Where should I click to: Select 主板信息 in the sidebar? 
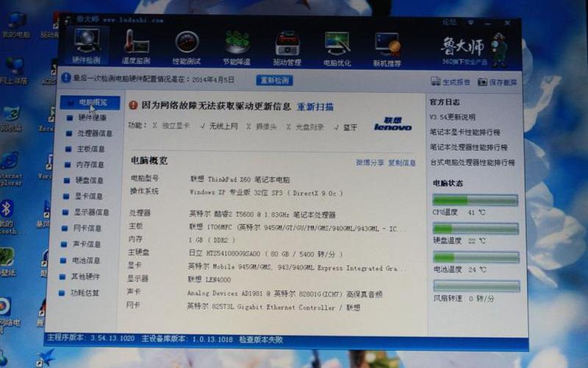click(85, 149)
